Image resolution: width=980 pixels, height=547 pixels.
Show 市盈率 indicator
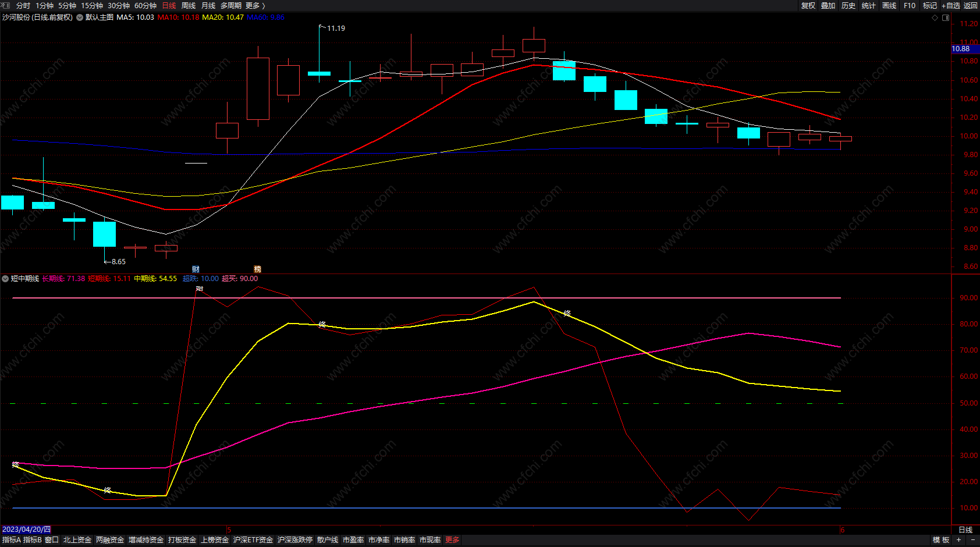[x=353, y=540]
